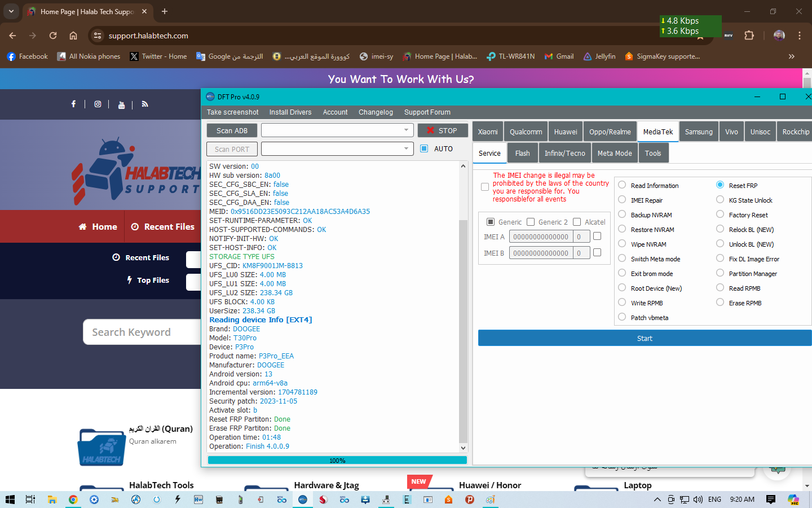Open the Install Drivers menu
The height and width of the screenshot is (508, 812).
[290, 112]
